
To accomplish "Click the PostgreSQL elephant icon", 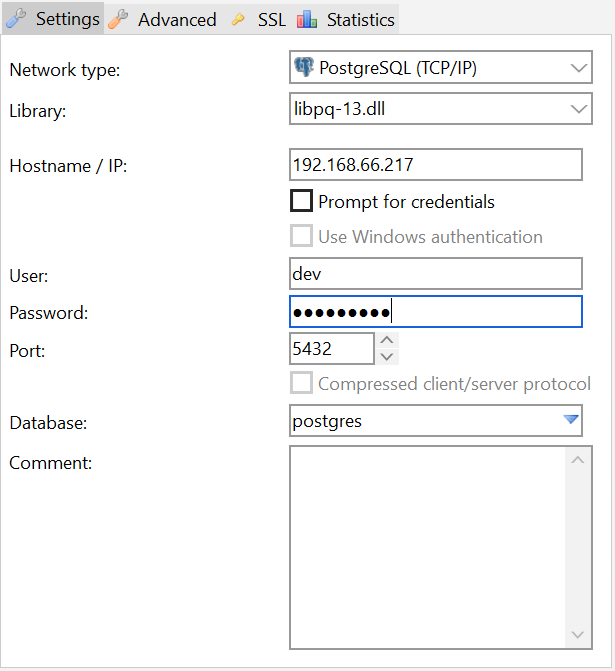I will tap(303, 68).
